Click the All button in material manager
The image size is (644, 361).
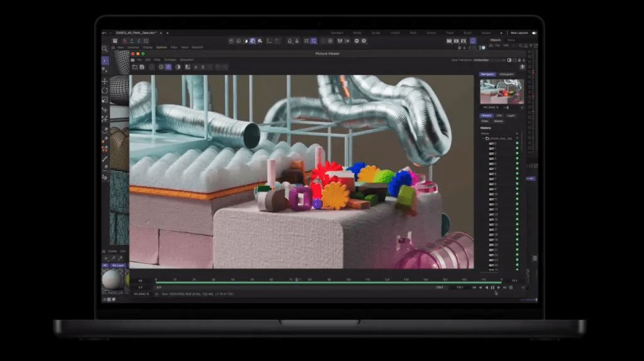click(x=105, y=266)
